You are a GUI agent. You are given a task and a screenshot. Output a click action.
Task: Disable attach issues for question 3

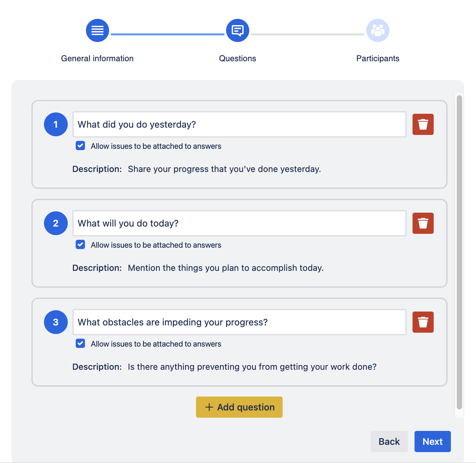(80, 344)
